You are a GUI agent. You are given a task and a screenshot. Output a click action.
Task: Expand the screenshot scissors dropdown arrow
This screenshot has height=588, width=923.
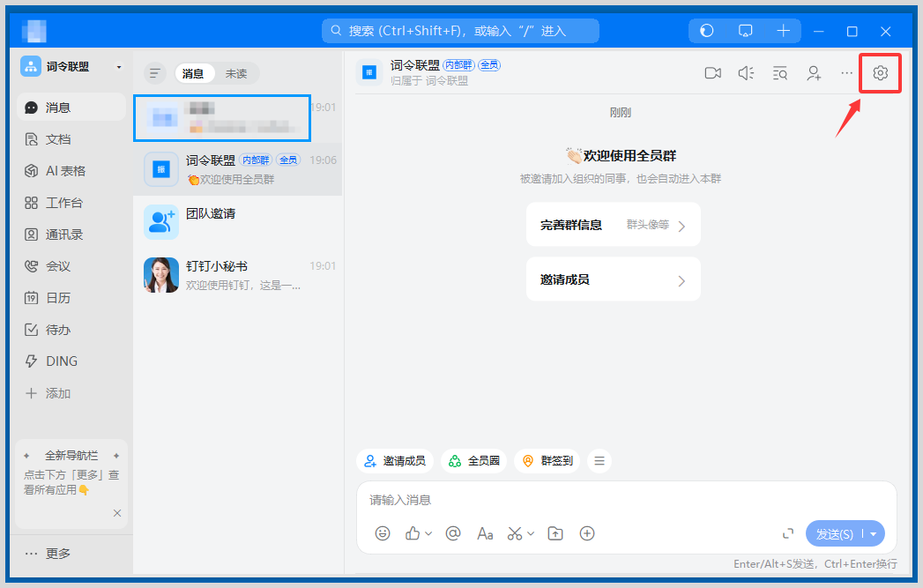(x=531, y=533)
